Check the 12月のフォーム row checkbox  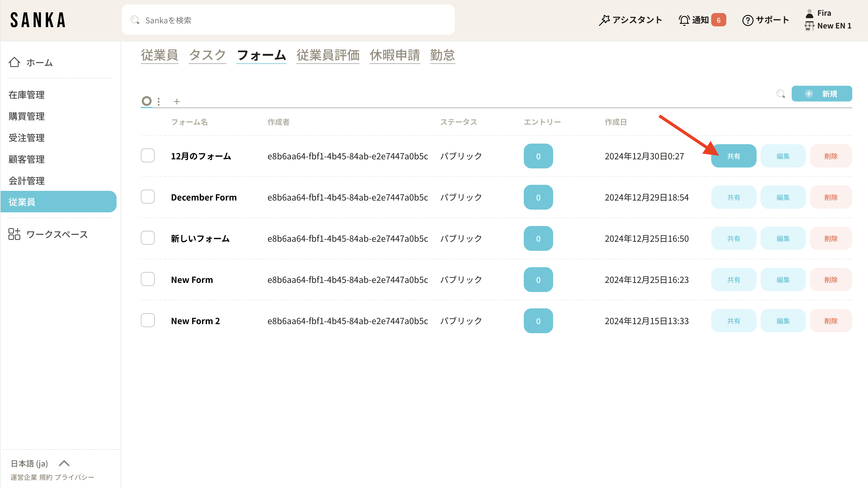pyautogui.click(x=147, y=155)
